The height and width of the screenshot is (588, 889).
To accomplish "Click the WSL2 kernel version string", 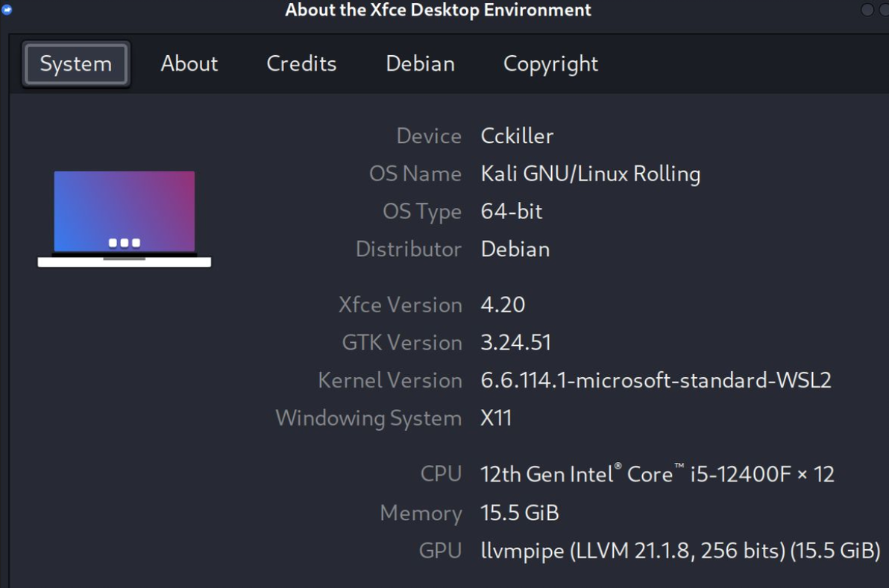I will (x=656, y=380).
